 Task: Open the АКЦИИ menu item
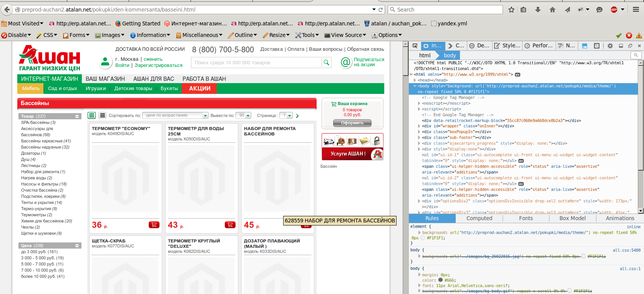pyautogui.click(x=200, y=89)
